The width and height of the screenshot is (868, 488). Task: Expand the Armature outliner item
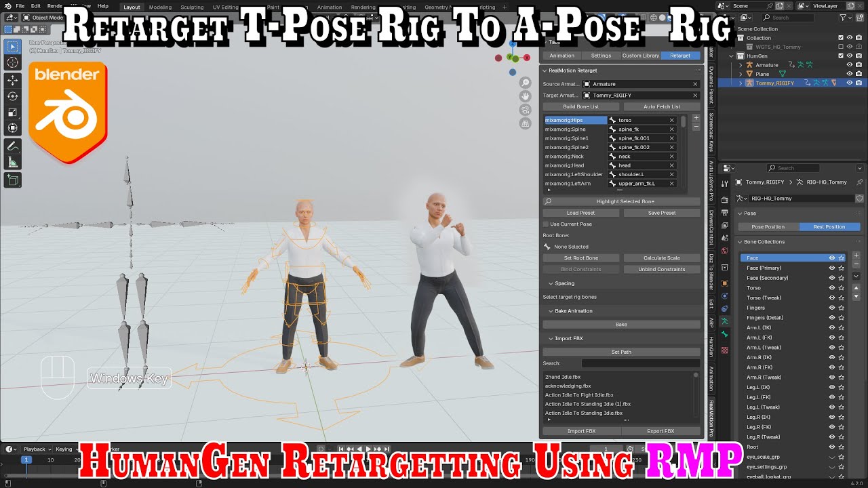(741, 65)
